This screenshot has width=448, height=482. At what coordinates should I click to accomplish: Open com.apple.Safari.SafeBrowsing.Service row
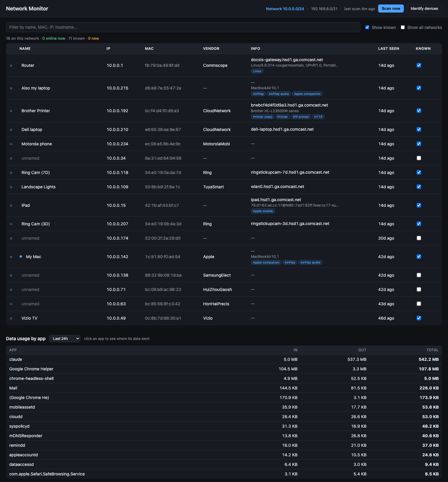(x=224, y=474)
